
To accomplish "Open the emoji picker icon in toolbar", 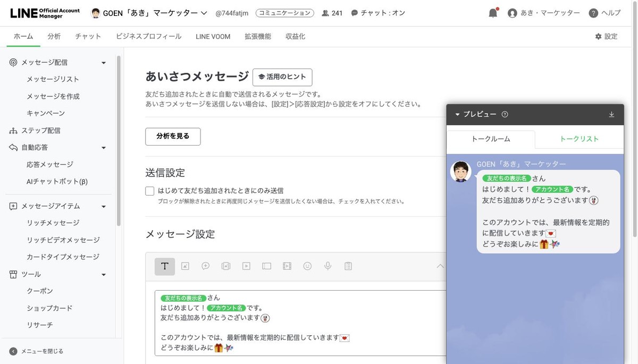I will coord(307,266).
